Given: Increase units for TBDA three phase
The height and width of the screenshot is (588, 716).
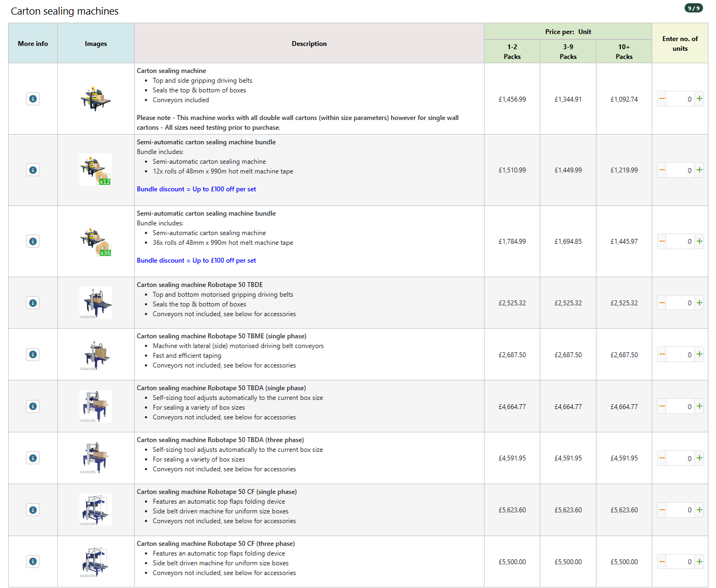Looking at the screenshot, I should [699, 458].
